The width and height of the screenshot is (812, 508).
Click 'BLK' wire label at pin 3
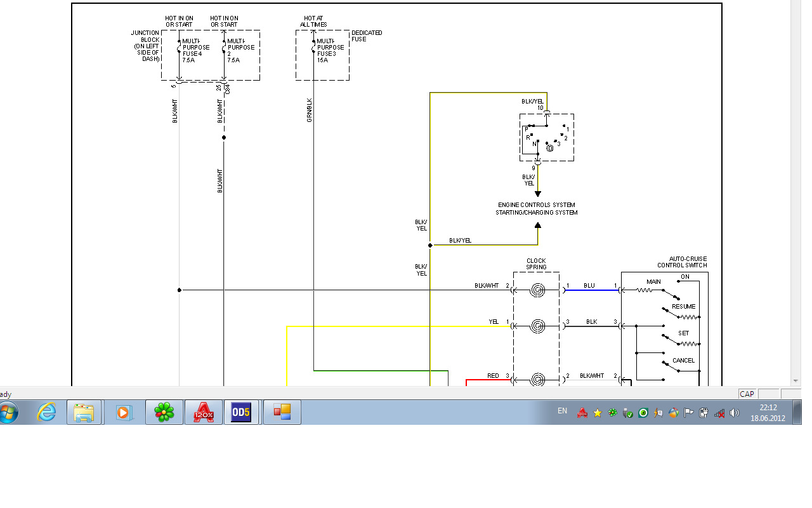click(591, 322)
